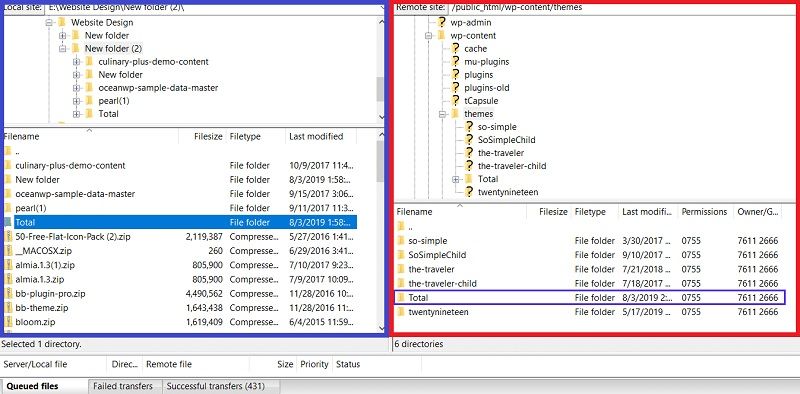Click the Website Design folder icon in local tree
Screen dimensions: 800x394
62,22
